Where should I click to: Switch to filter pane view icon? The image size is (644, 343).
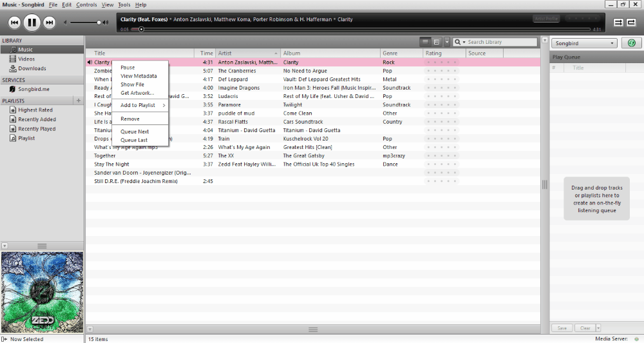[437, 41]
